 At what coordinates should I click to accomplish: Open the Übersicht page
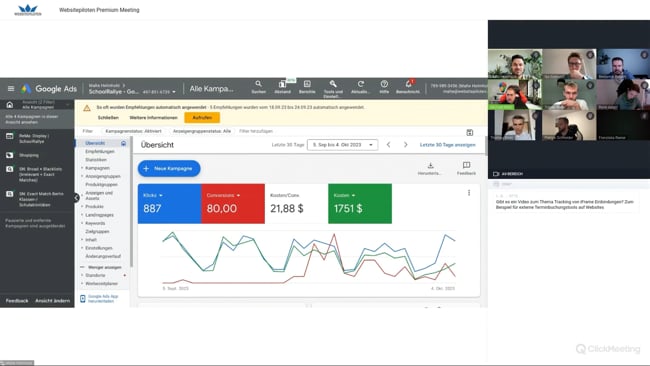coord(95,143)
